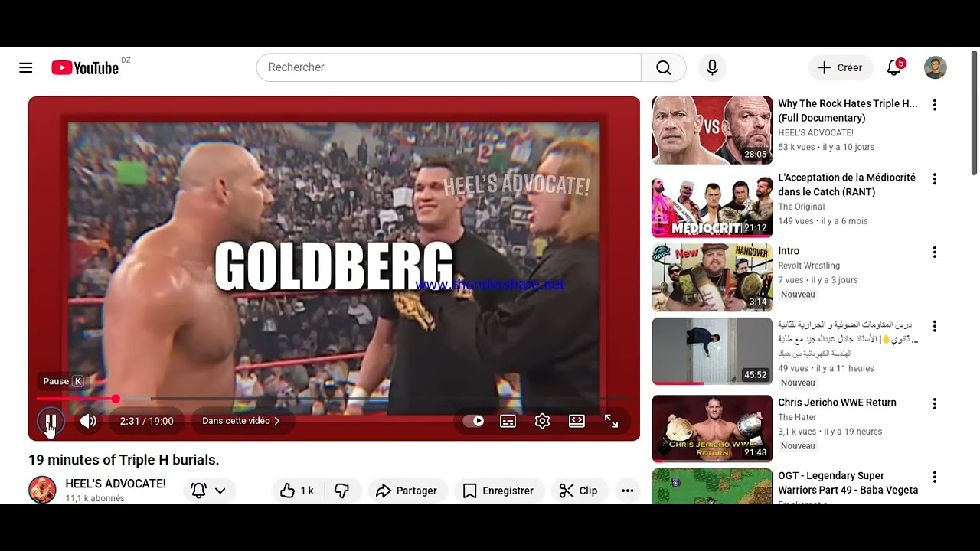980x551 pixels.
Task: Like the video with thumbs up
Action: (x=297, y=491)
